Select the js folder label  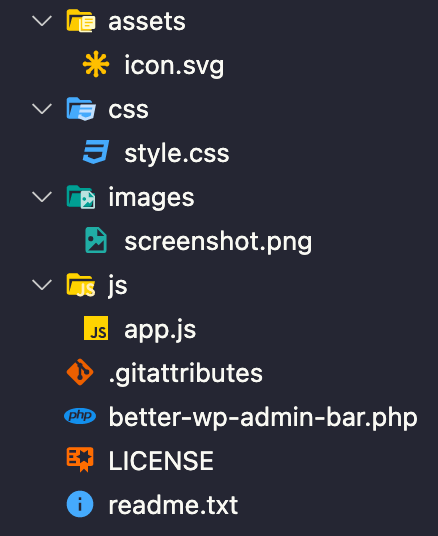[x=118, y=285]
